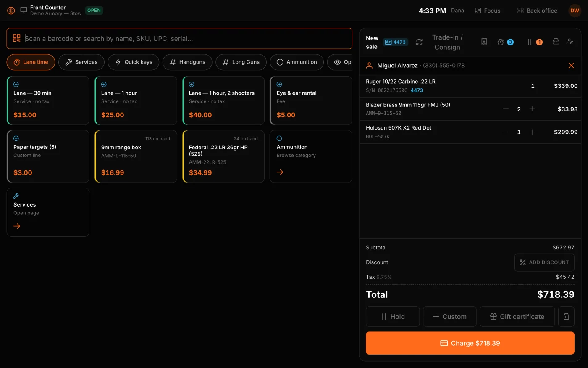The width and height of the screenshot is (588, 368).
Task: Click the trash icon to clear sale
Action: [566, 317]
